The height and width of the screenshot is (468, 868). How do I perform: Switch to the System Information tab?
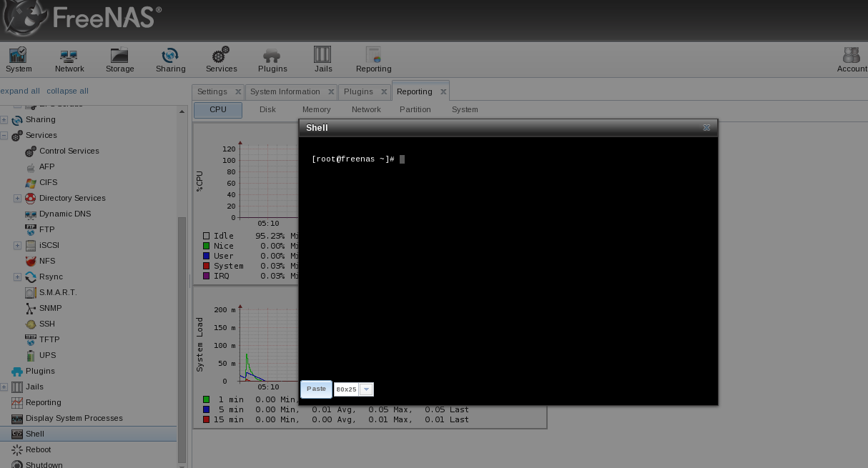285,91
